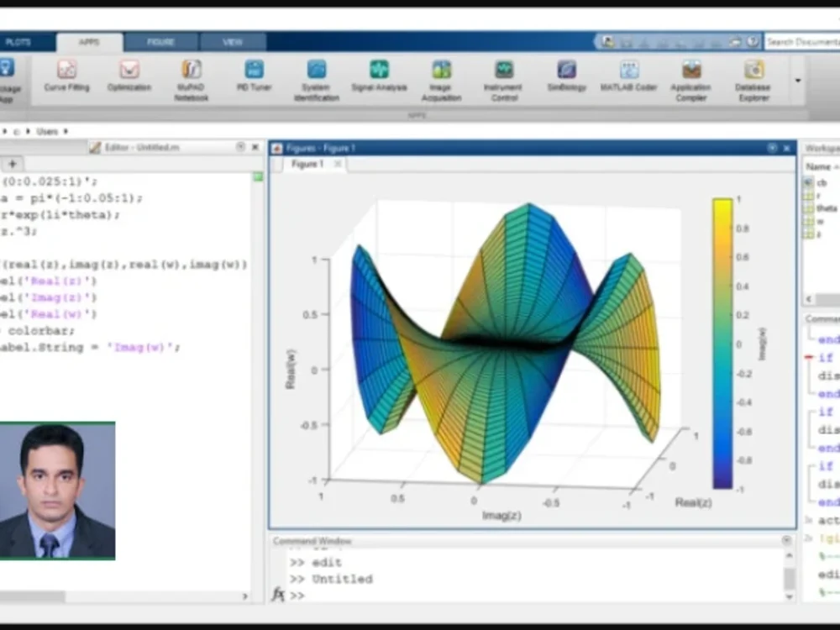This screenshot has height=630, width=840.
Task: Click the portrait photo thumbnail
Action: [x=57, y=491]
